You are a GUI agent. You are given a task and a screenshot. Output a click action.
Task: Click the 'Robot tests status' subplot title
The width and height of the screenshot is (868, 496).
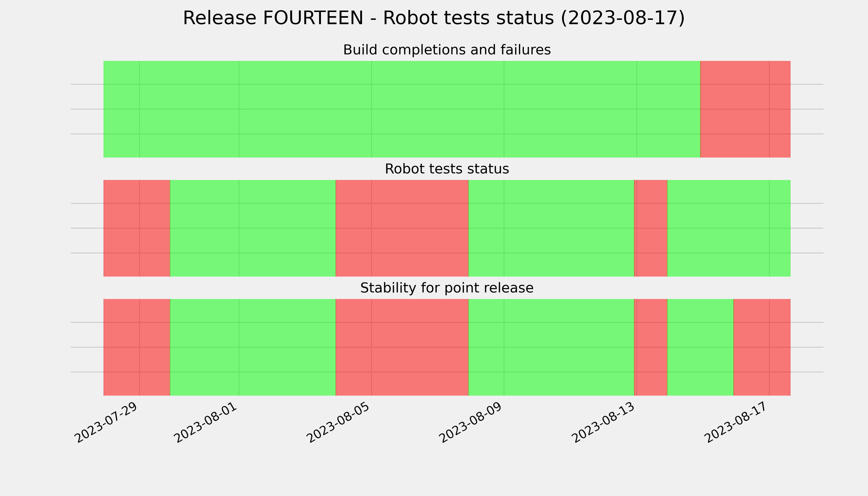click(447, 169)
